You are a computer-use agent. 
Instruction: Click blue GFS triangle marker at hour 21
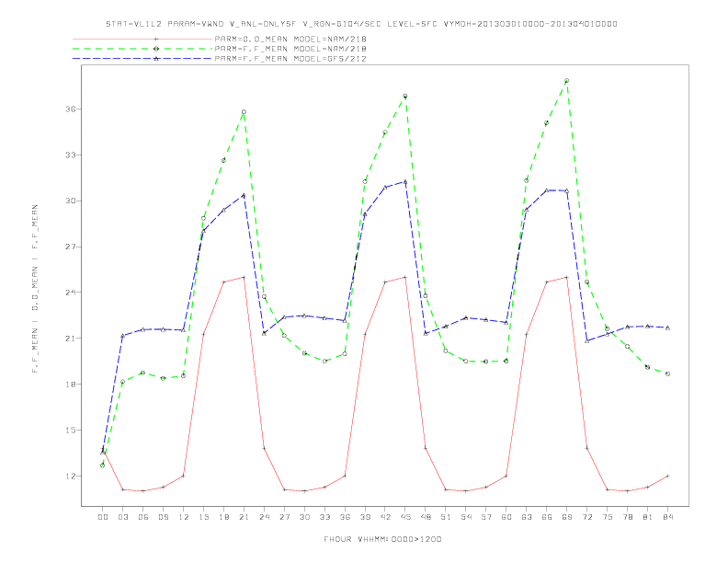tap(244, 196)
